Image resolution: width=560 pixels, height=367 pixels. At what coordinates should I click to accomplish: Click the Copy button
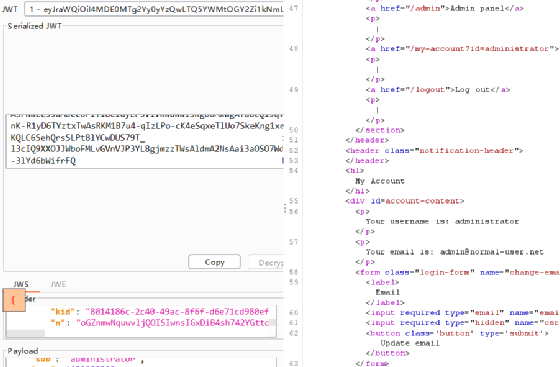214,262
